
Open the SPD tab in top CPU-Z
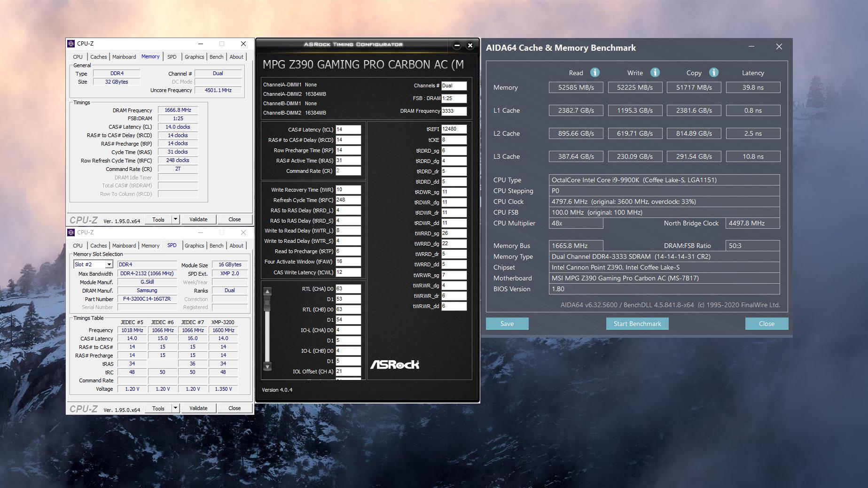click(172, 57)
